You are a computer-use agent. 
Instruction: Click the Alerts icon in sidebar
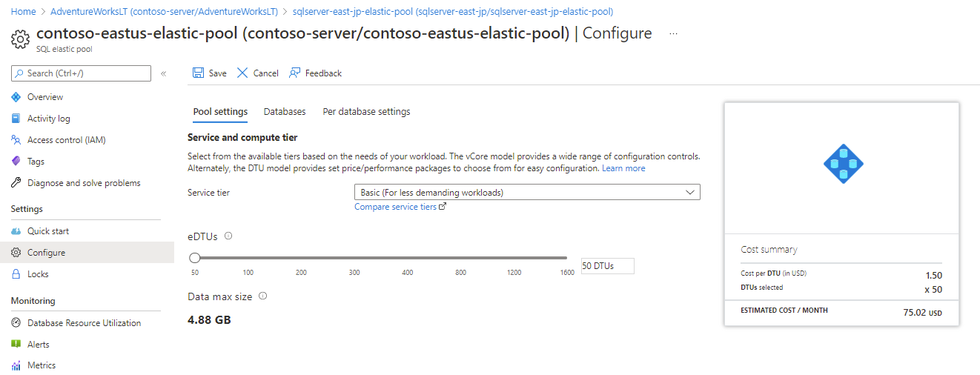16,345
